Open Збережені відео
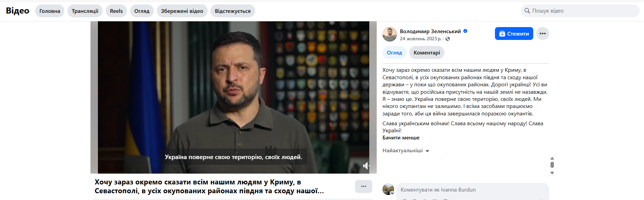This screenshot has height=200, width=644. [182, 11]
